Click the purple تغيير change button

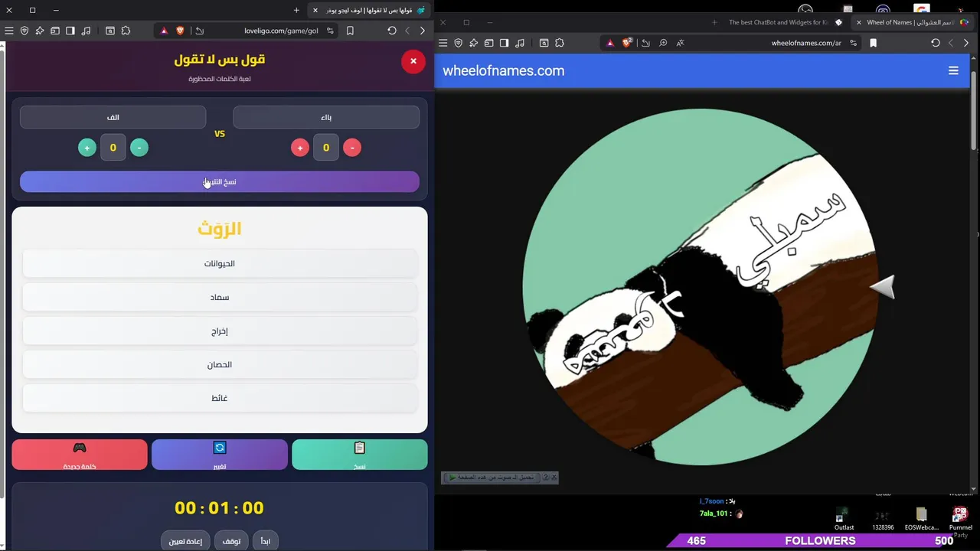coord(220,455)
